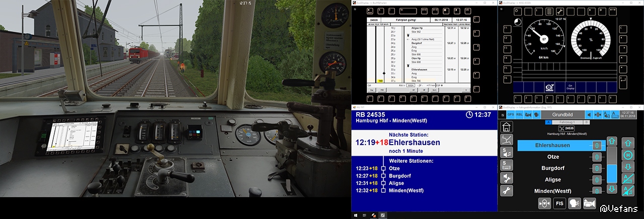Click Zeit button in Buchfahrplan footer
Viewport: 644px width, 219px height.
click(434, 90)
